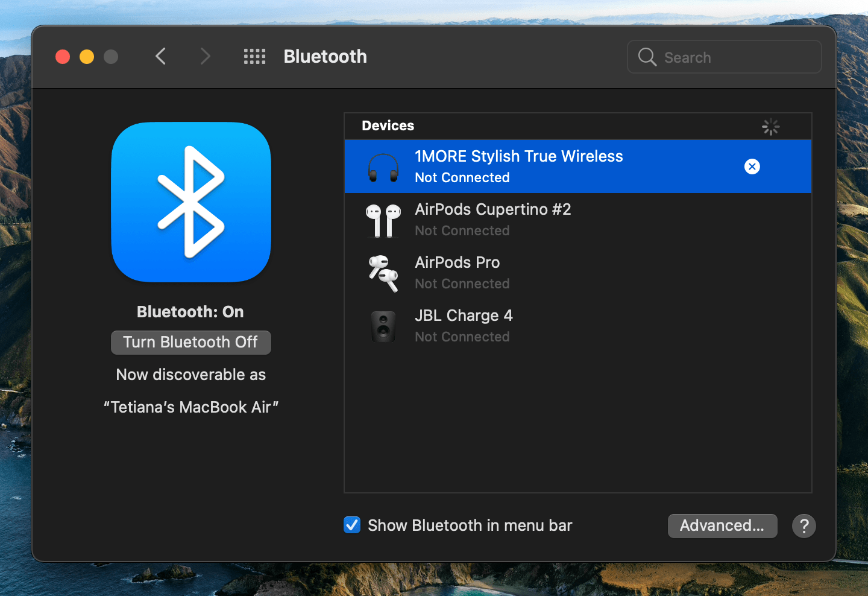Go forward with the right chevron
The width and height of the screenshot is (868, 596).
206,57
